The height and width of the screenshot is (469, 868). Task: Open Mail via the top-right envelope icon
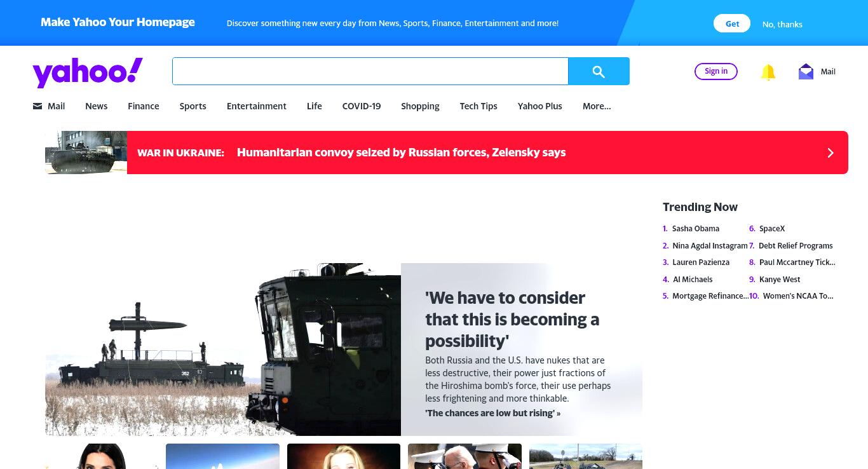click(806, 71)
